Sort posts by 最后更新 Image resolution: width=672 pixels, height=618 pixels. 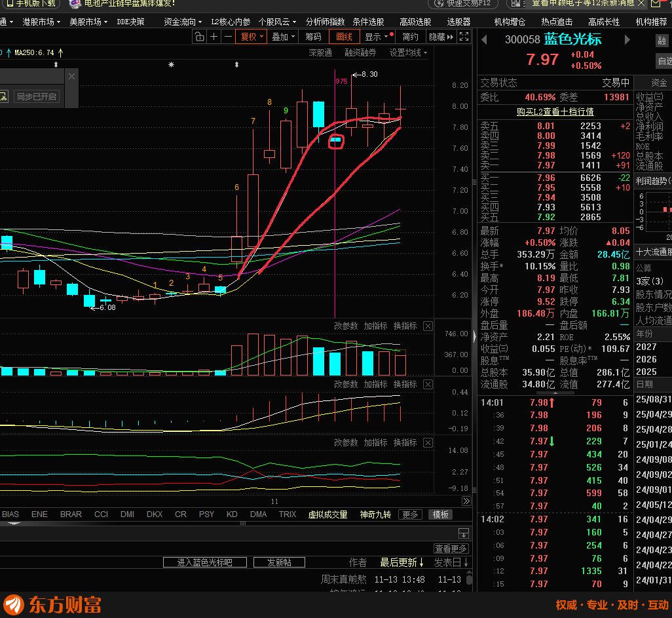click(402, 562)
